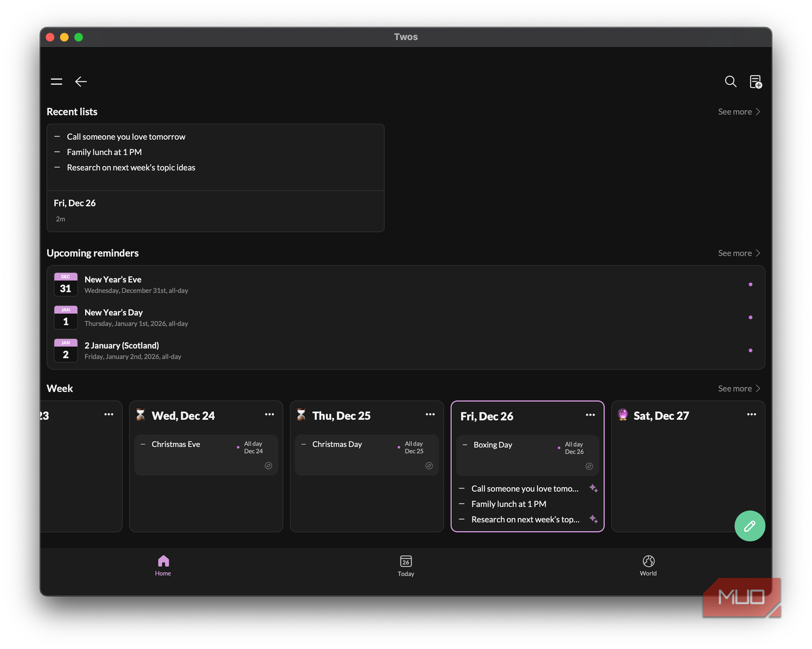Open the hamburger sidebar menu

click(57, 82)
